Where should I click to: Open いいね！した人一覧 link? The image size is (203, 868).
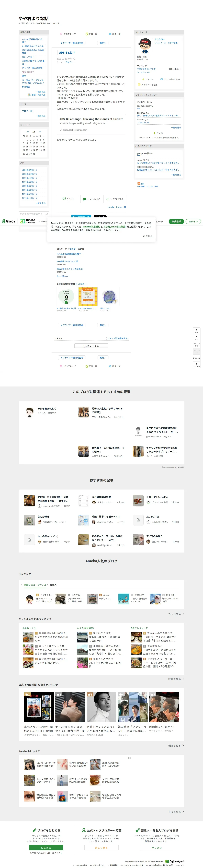point(117,207)
